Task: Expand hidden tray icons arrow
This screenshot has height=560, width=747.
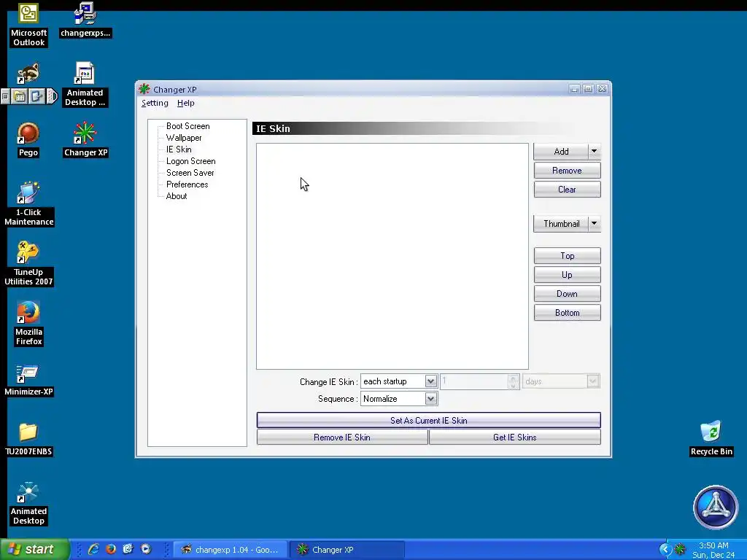Action: point(665,549)
